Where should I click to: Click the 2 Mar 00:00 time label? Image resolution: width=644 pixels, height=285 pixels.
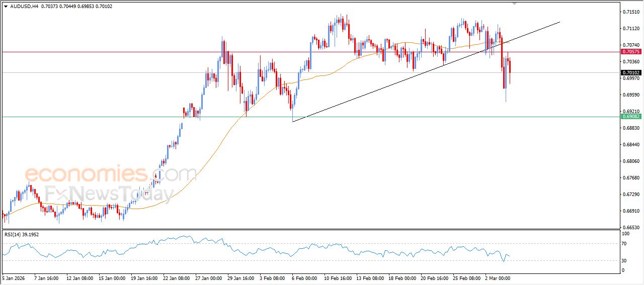click(498, 277)
